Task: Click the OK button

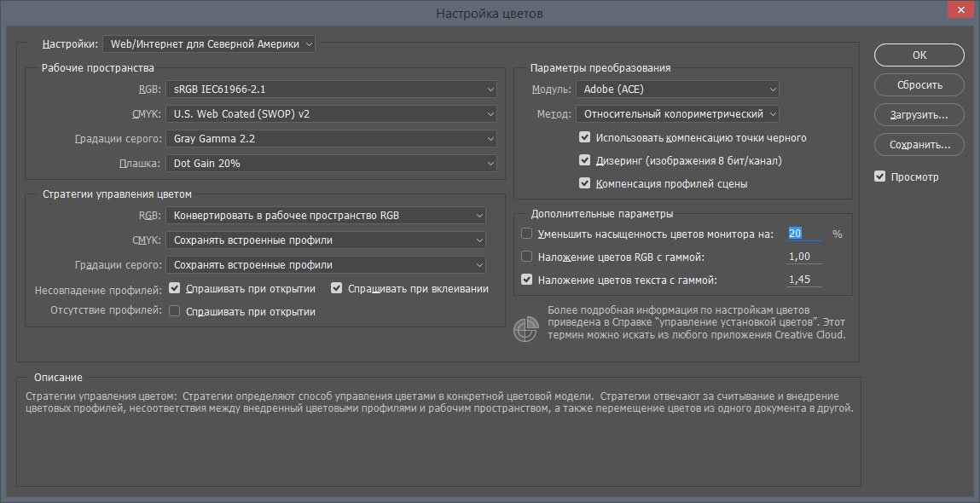Action: pos(919,55)
